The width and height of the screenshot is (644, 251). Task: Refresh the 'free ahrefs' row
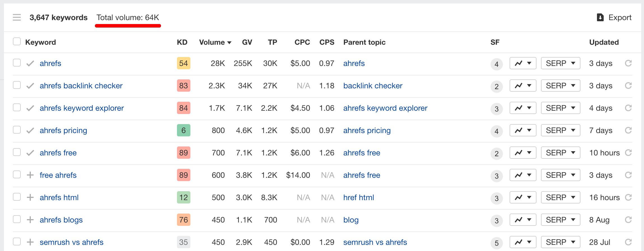pos(628,175)
